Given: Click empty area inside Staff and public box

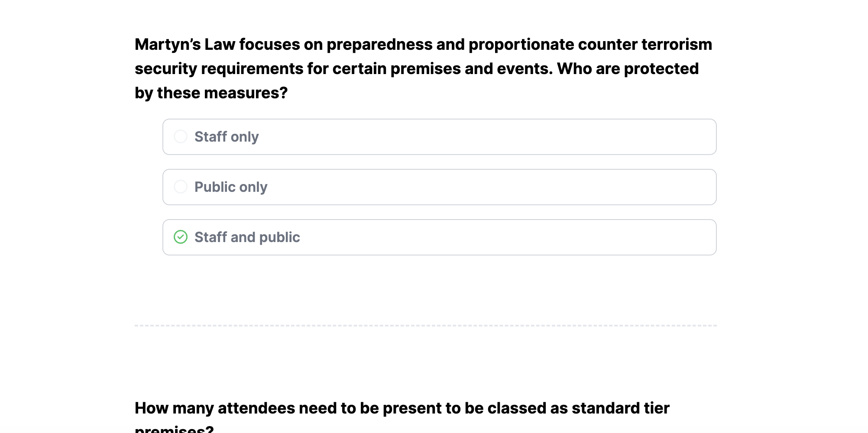Looking at the screenshot, I should [476, 237].
